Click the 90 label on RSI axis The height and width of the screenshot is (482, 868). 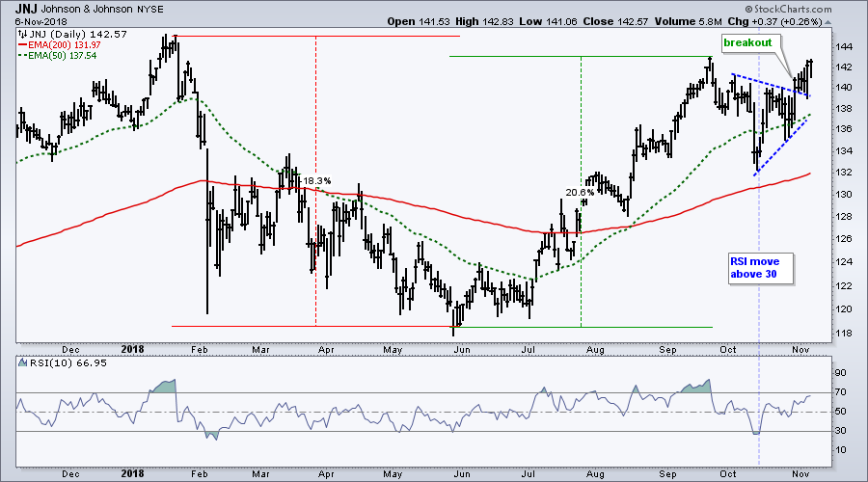[841, 373]
